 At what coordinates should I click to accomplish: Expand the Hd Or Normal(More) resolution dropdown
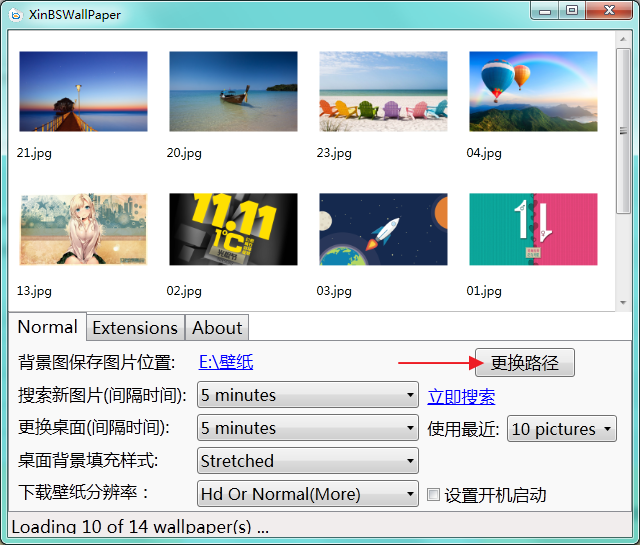307,494
